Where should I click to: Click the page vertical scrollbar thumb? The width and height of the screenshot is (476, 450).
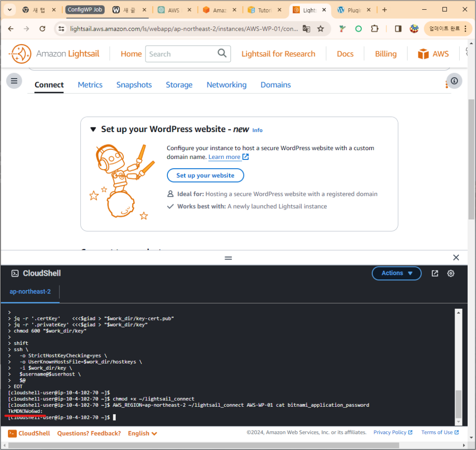click(x=471, y=159)
